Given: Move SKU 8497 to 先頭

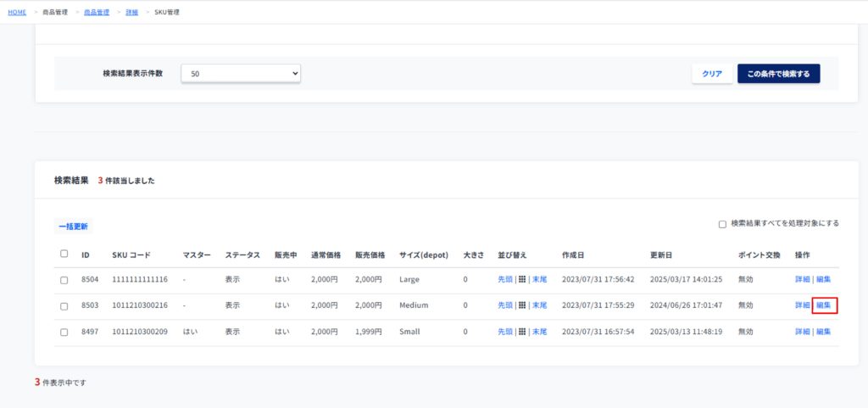Looking at the screenshot, I should pyautogui.click(x=505, y=332).
